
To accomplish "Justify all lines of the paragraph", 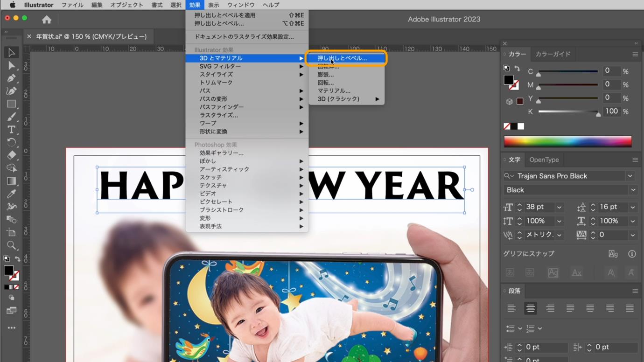I will (630, 308).
